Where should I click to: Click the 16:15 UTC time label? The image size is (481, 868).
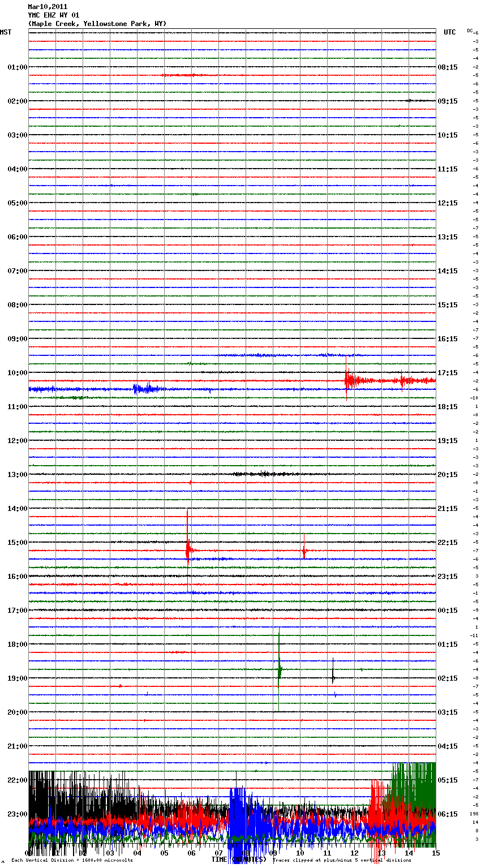448,339
